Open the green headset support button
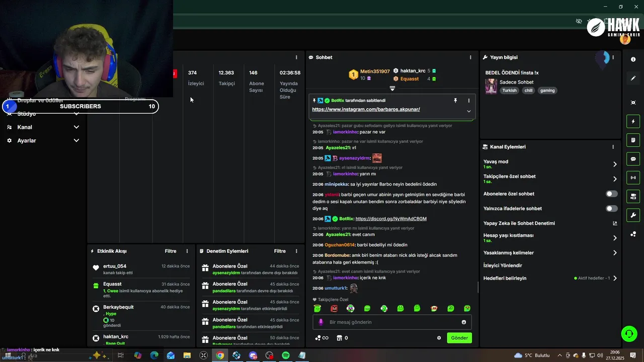 tap(628, 333)
